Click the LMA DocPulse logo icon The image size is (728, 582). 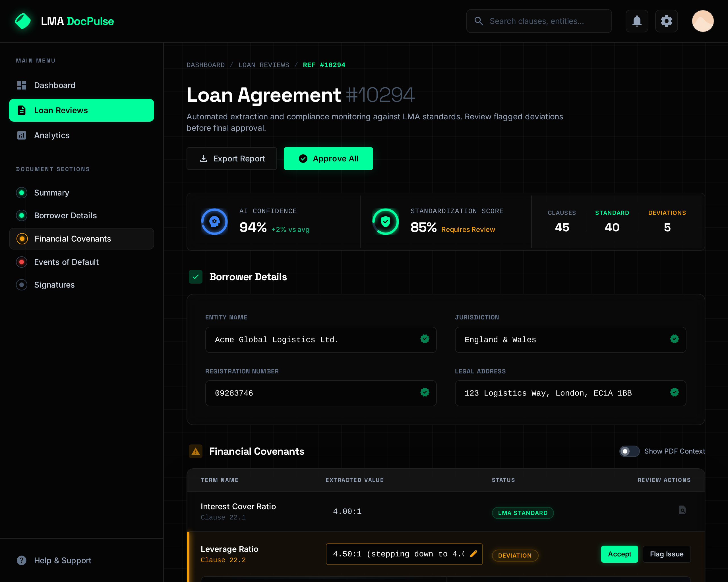point(23,21)
